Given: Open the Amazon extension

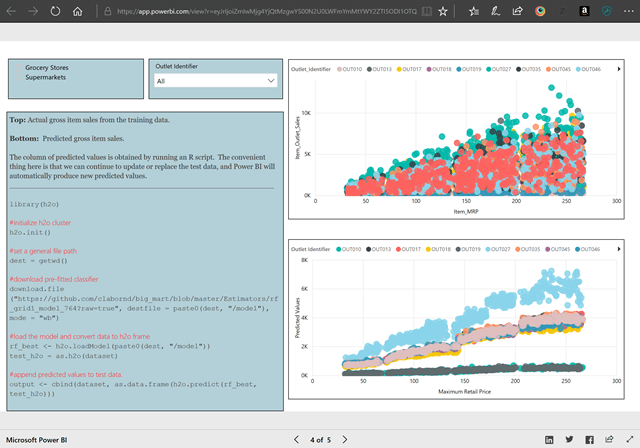Looking at the screenshot, I should 584,11.
